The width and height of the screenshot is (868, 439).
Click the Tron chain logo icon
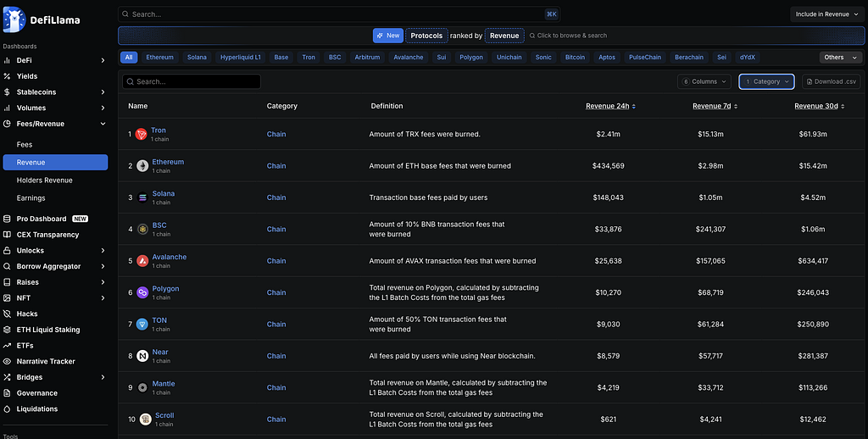[x=141, y=134]
